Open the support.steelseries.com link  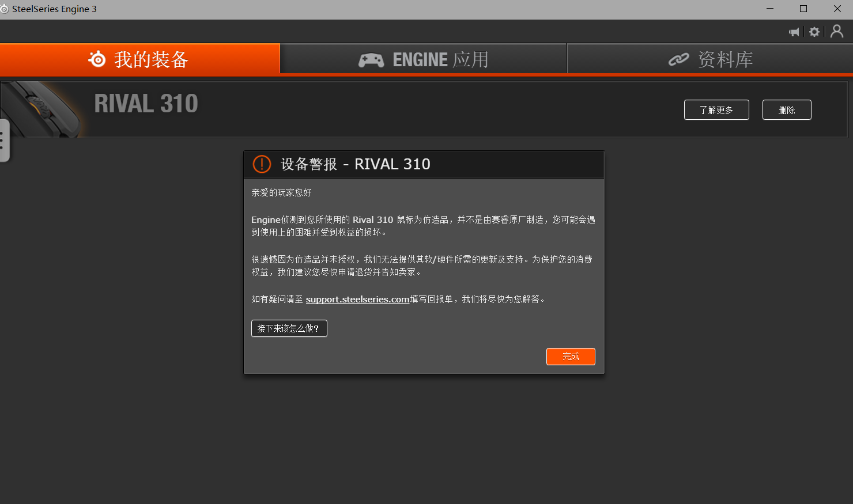[x=357, y=299]
